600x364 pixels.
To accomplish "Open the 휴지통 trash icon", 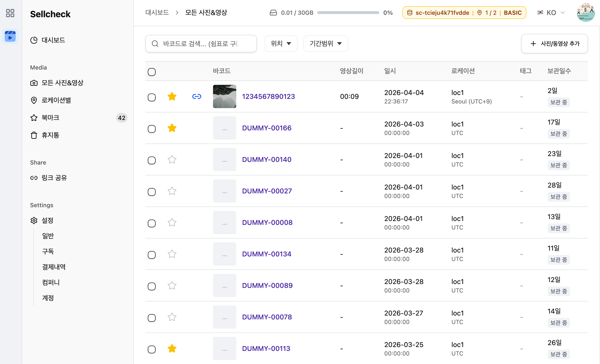I will tap(34, 135).
